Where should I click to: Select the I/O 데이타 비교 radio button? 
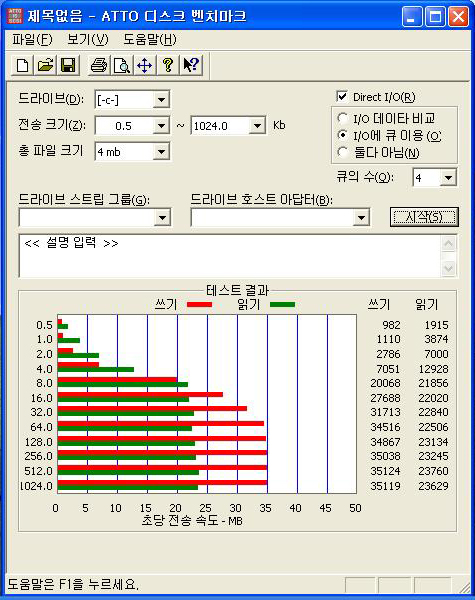click(x=343, y=118)
